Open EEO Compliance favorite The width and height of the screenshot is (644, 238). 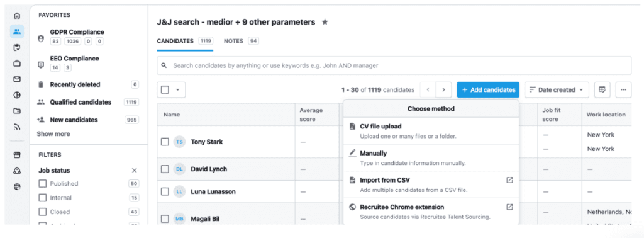(74, 59)
